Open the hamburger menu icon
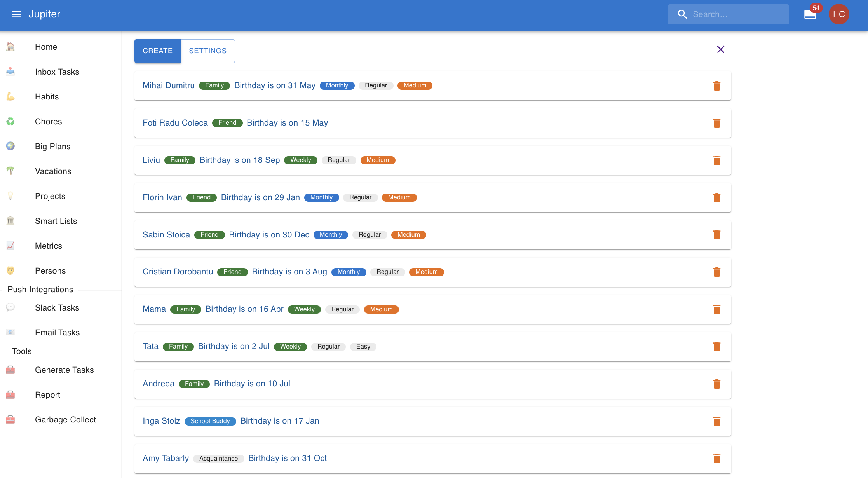 16,14
